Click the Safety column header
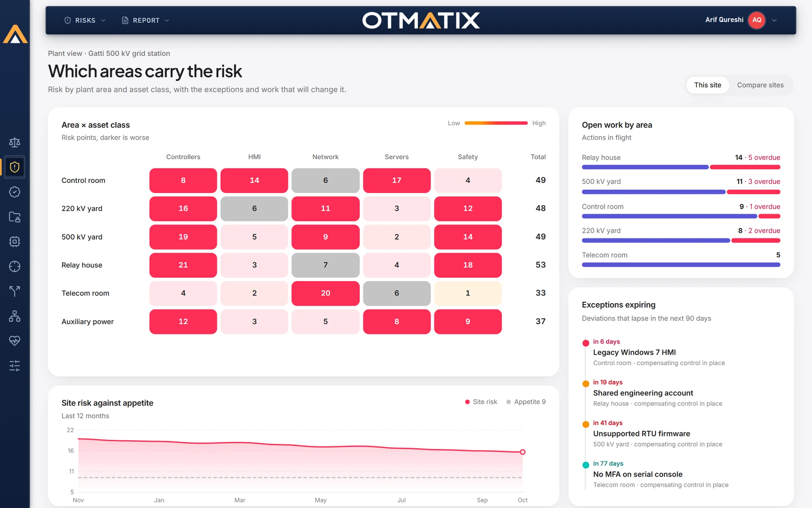Image resolution: width=812 pixels, height=508 pixels. [x=468, y=157]
